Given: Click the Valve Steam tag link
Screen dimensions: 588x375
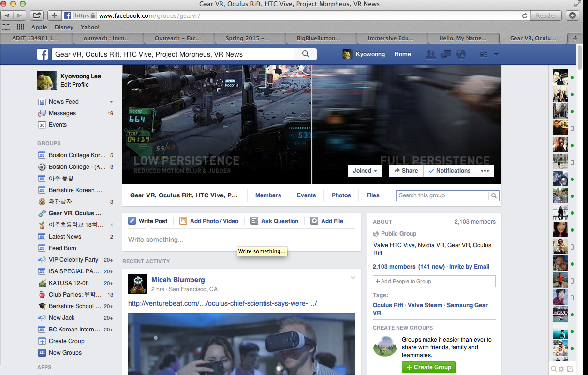Looking at the screenshot, I should point(425,305).
